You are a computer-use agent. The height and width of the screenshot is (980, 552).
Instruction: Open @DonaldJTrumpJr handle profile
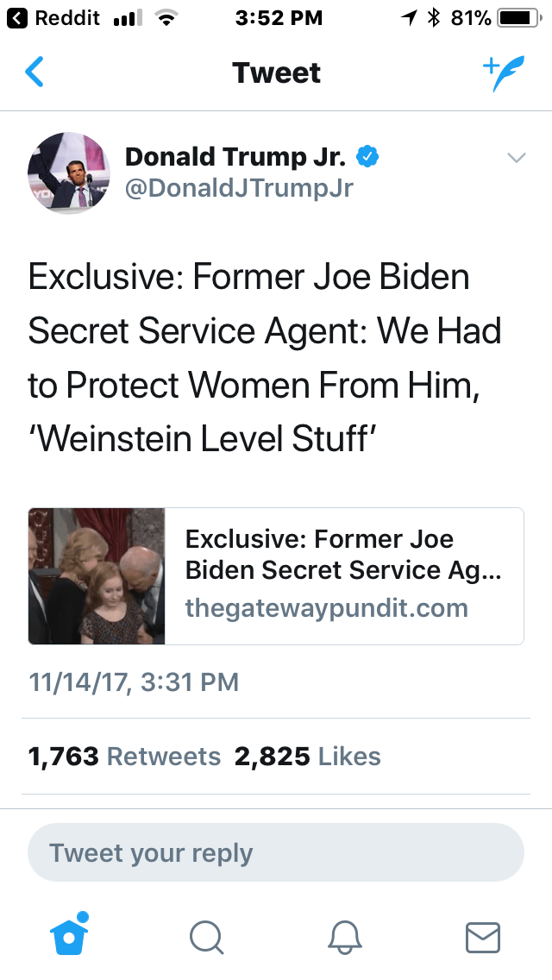click(x=240, y=188)
